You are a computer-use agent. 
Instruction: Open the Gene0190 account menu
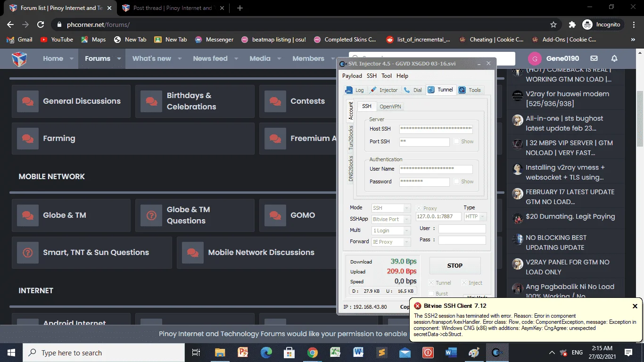(x=554, y=58)
